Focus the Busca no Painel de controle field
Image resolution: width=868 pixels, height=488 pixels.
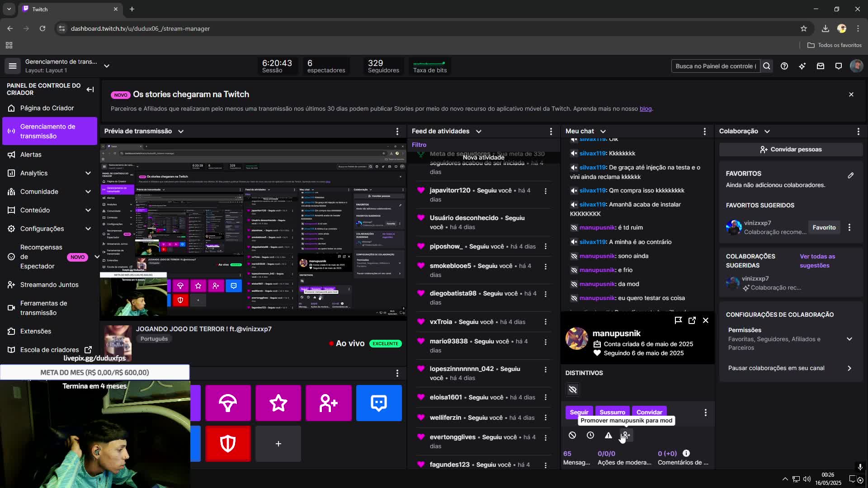(716, 66)
